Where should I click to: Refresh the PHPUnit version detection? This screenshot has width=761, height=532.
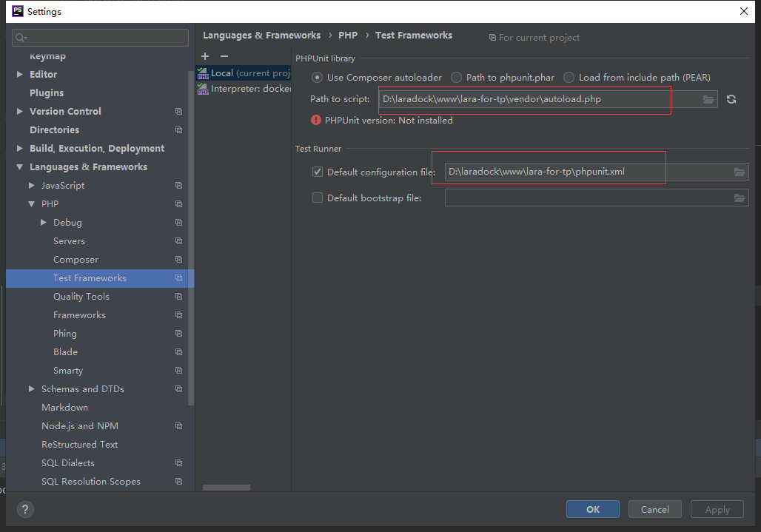coord(731,99)
